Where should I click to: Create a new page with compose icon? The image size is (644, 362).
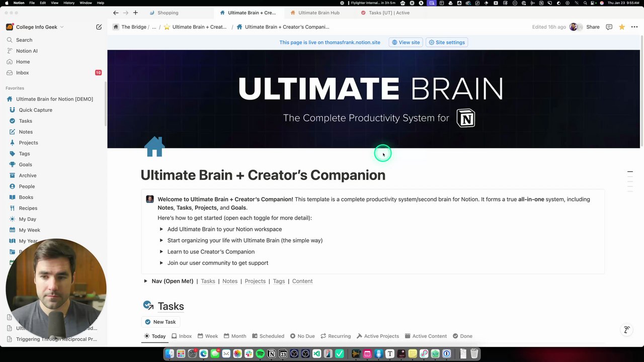(99, 27)
